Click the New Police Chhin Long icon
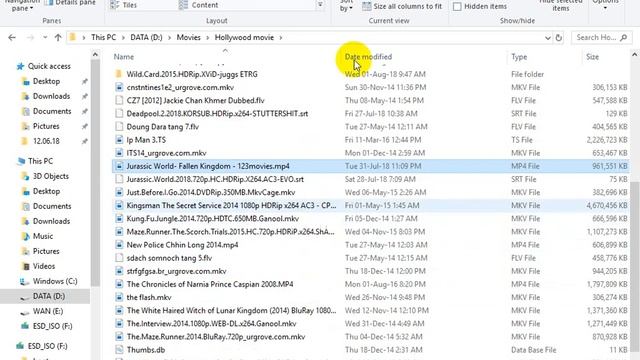 click(119, 245)
